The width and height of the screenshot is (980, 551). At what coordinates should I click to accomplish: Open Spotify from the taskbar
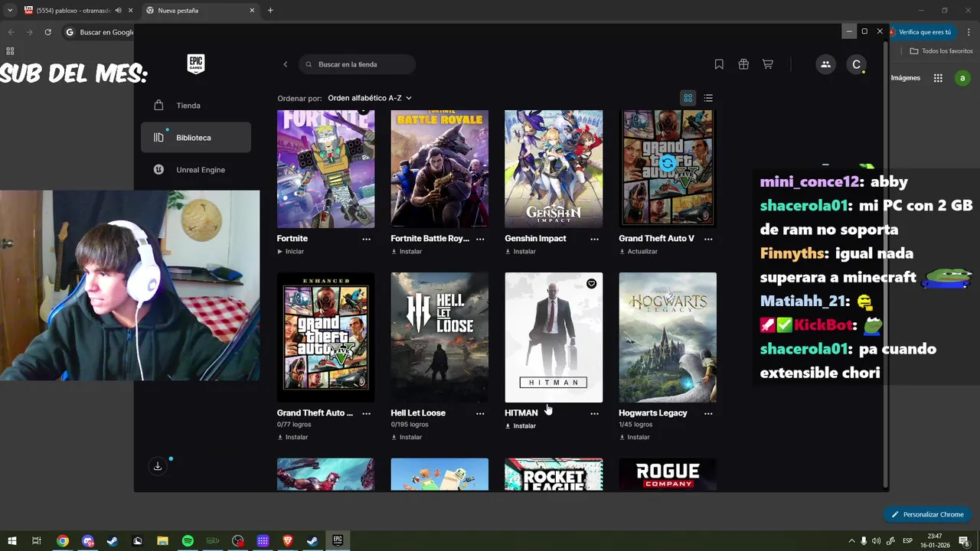[188, 541]
